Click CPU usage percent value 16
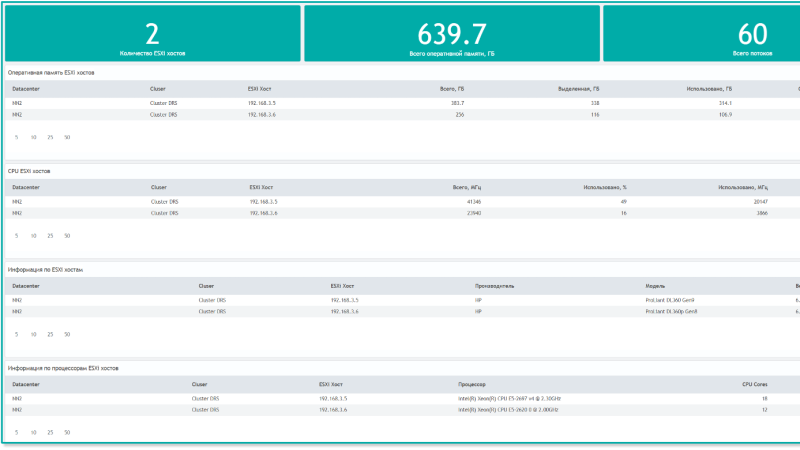800x450 pixels. coord(623,213)
